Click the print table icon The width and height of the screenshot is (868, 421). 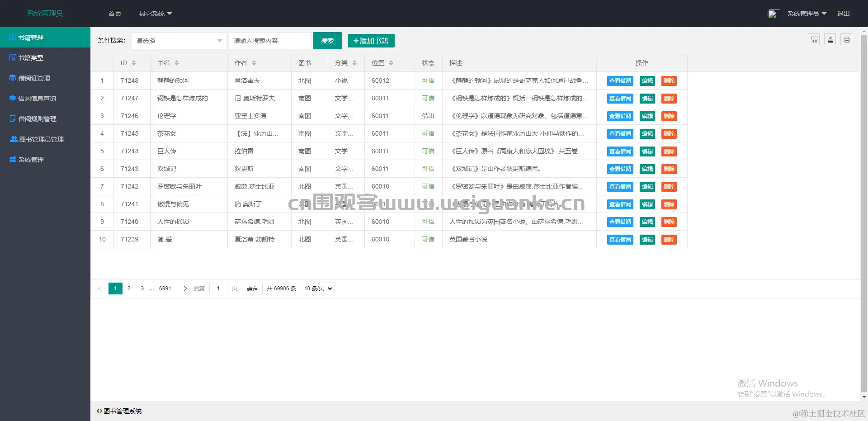pyautogui.click(x=847, y=40)
